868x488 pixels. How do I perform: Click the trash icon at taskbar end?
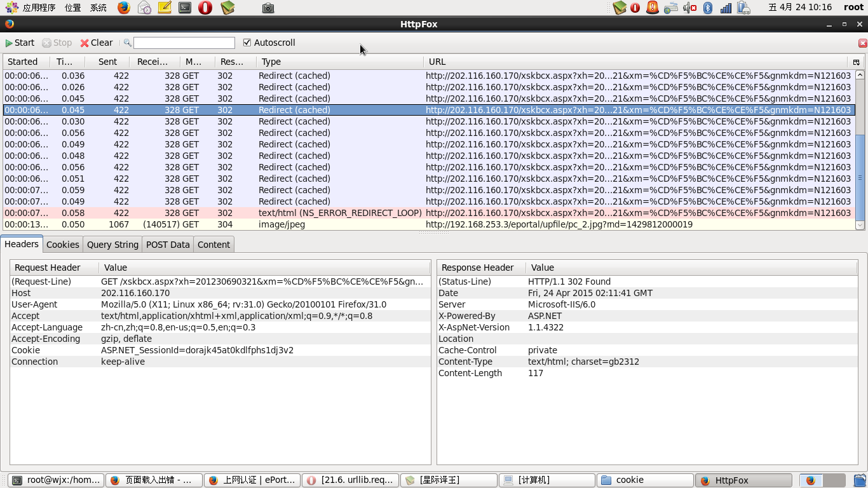860,480
